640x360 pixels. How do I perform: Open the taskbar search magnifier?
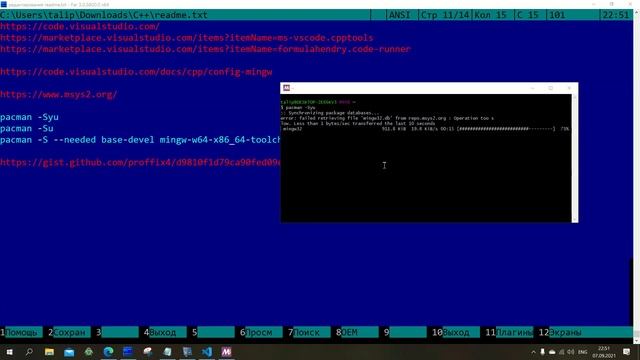[x=29, y=352]
